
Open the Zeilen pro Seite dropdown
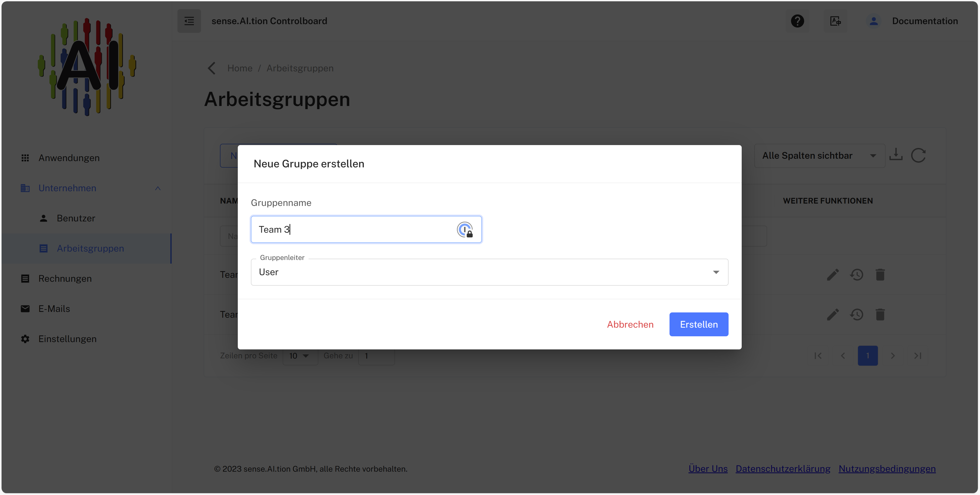coord(300,356)
